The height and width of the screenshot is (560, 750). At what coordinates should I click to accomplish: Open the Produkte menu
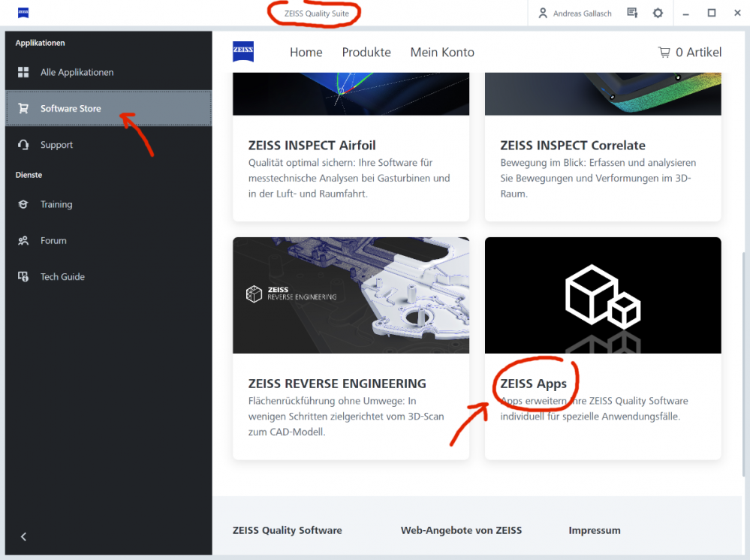(x=366, y=52)
